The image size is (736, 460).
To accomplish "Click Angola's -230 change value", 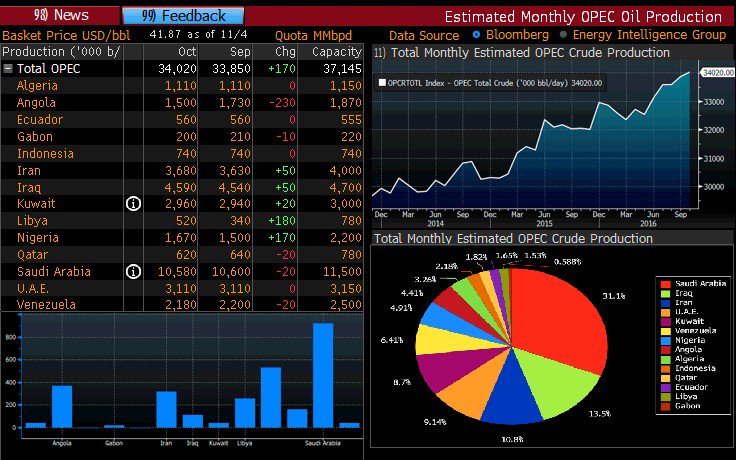I will [282, 102].
